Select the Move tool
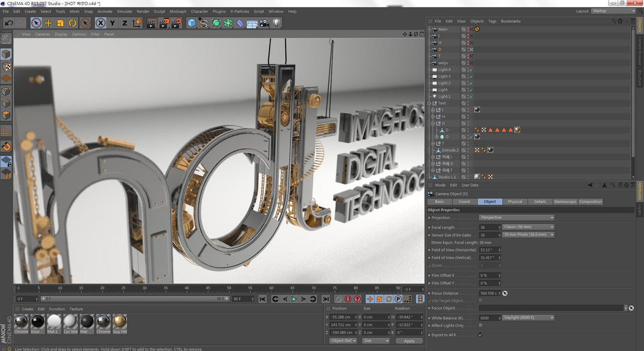Image resolution: width=644 pixels, height=351 pixels. pyautogui.click(x=48, y=23)
